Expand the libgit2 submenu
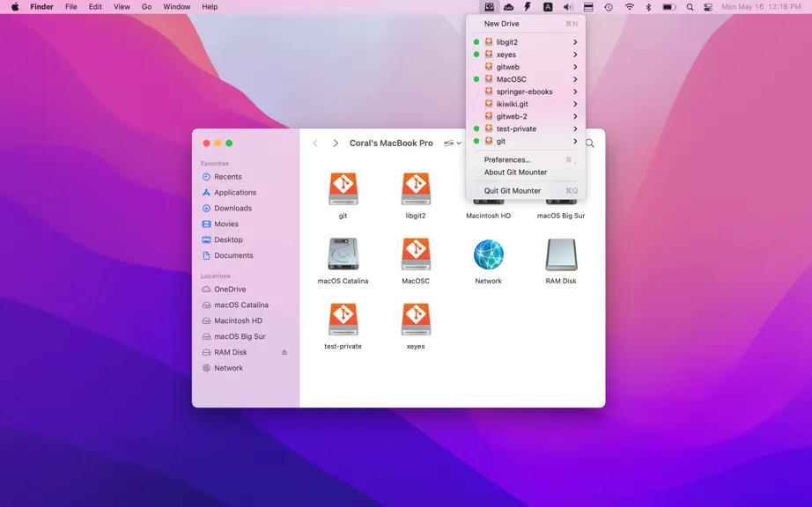This screenshot has width=812, height=507. pos(575,42)
